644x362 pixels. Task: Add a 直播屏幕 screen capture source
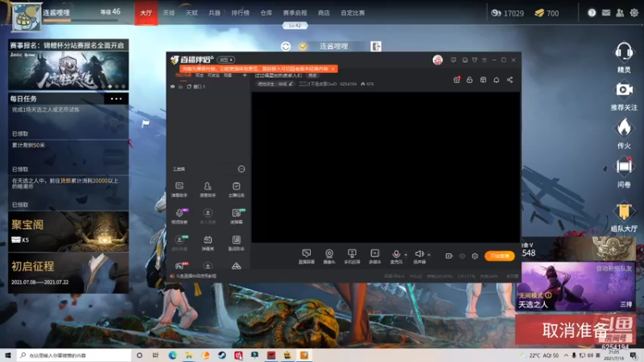pyautogui.click(x=307, y=256)
